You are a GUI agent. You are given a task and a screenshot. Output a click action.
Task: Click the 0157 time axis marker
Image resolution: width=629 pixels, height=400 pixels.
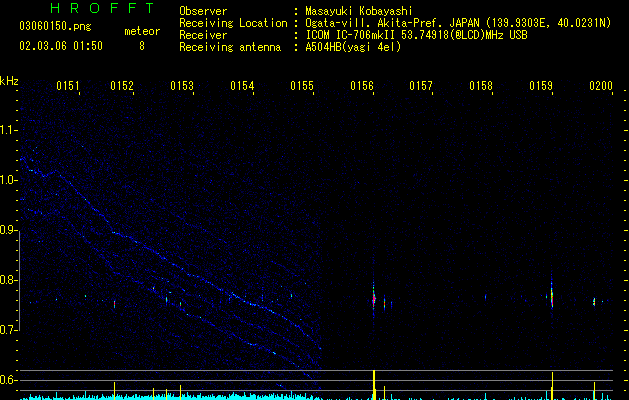tap(421, 86)
